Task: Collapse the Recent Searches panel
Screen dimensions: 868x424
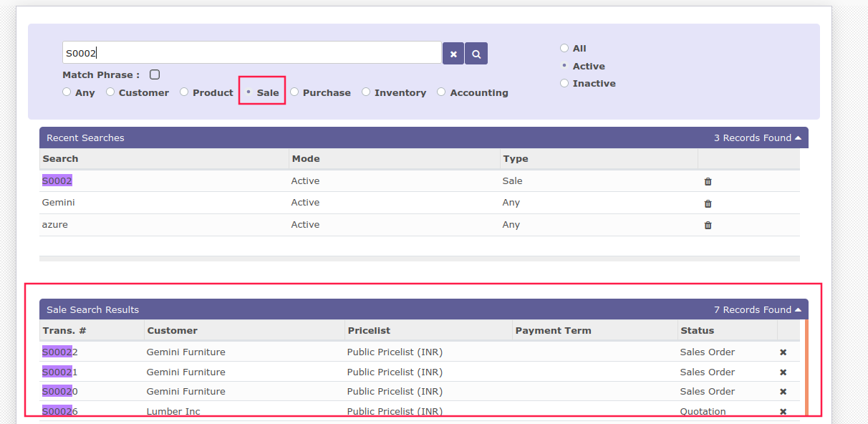Action: pyautogui.click(x=798, y=138)
